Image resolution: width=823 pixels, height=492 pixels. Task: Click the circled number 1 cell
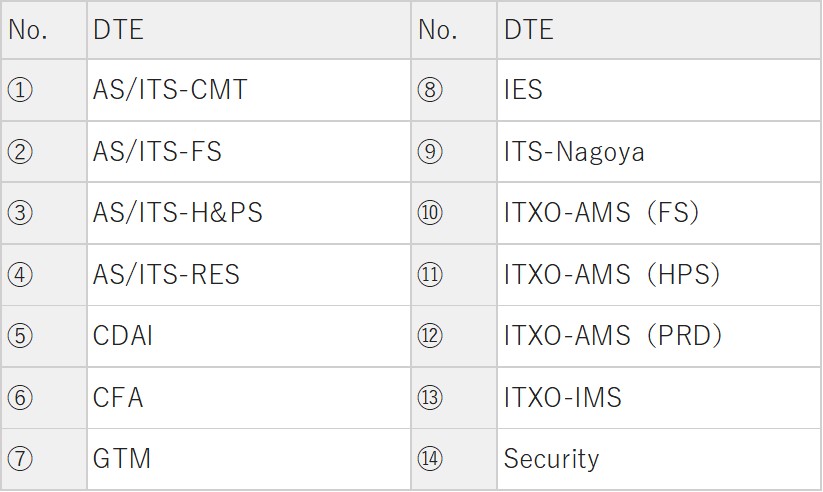[x=20, y=90]
